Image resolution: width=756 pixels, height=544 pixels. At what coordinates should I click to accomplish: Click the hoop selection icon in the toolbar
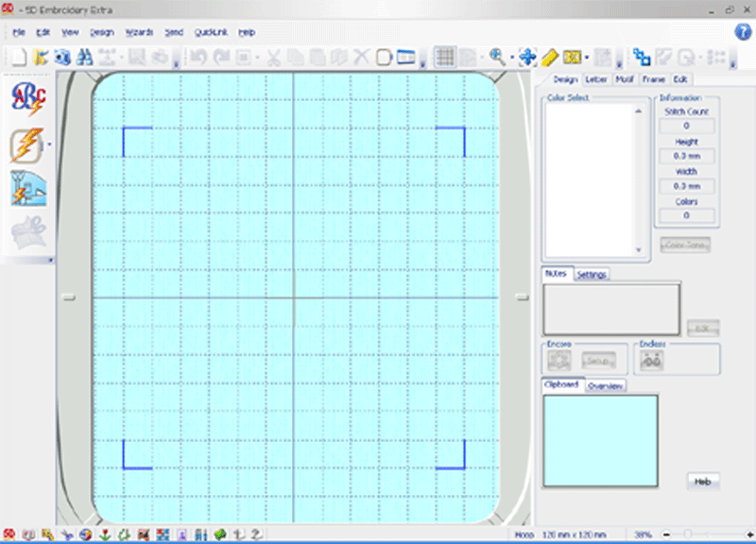click(x=384, y=58)
